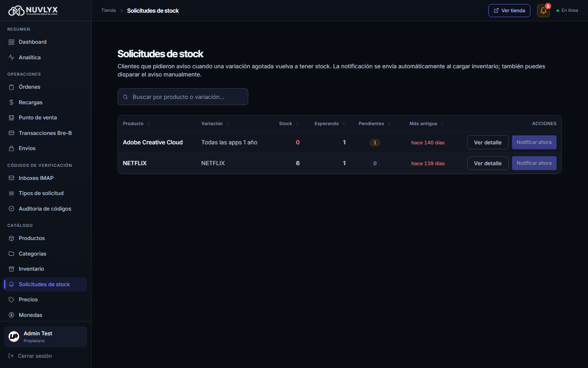Click the NUVLYX logo
The height and width of the screenshot is (368, 588).
(33, 11)
